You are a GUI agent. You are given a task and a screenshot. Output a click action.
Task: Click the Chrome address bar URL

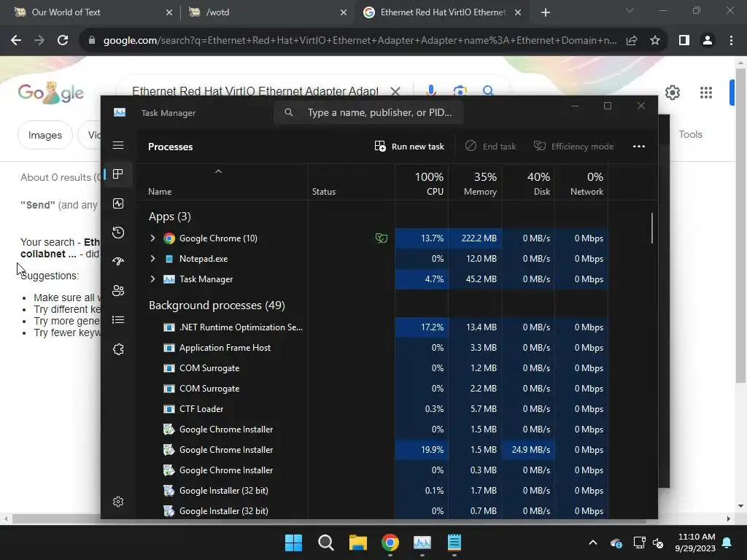(x=360, y=41)
